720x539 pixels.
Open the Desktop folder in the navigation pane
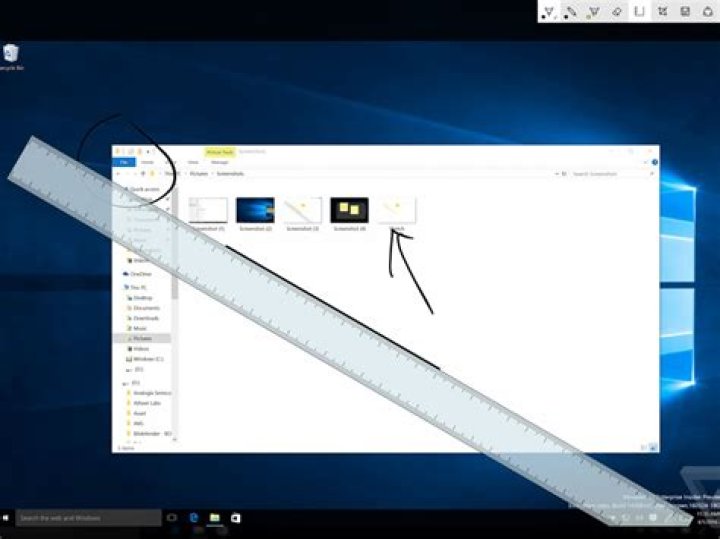click(140, 298)
